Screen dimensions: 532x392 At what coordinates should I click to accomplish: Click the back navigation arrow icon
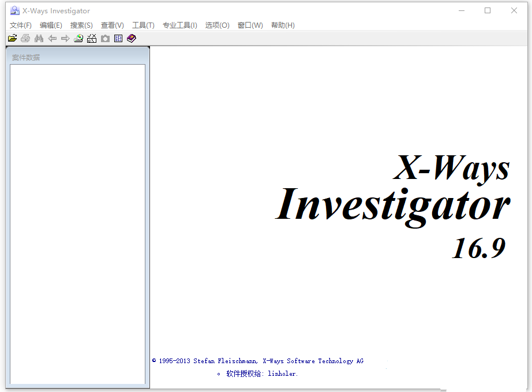tap(52, 38)
